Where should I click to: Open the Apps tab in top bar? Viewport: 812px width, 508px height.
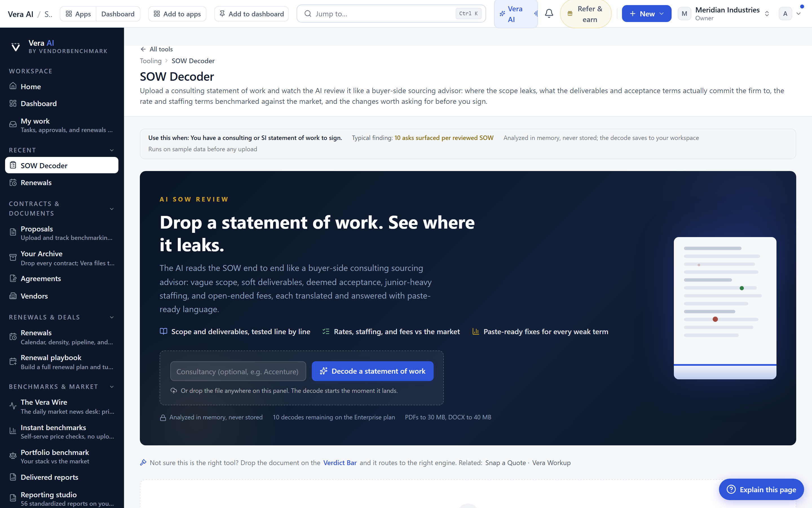tap(78, 14)
